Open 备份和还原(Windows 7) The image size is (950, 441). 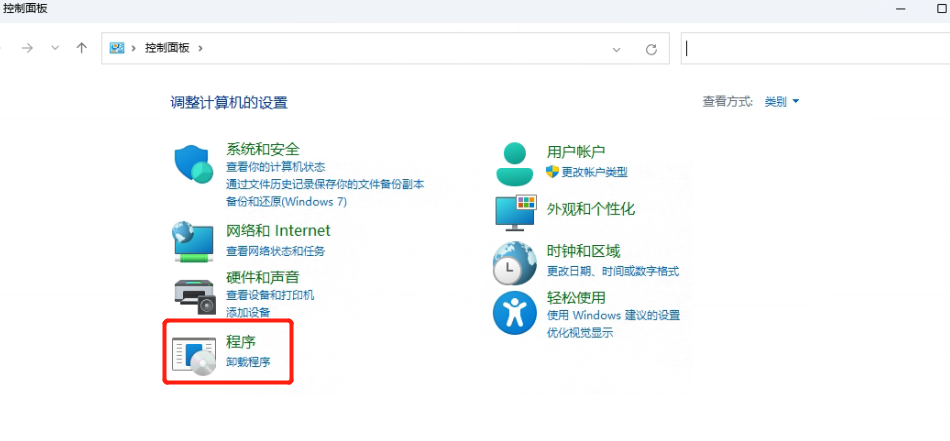point(287,202)
